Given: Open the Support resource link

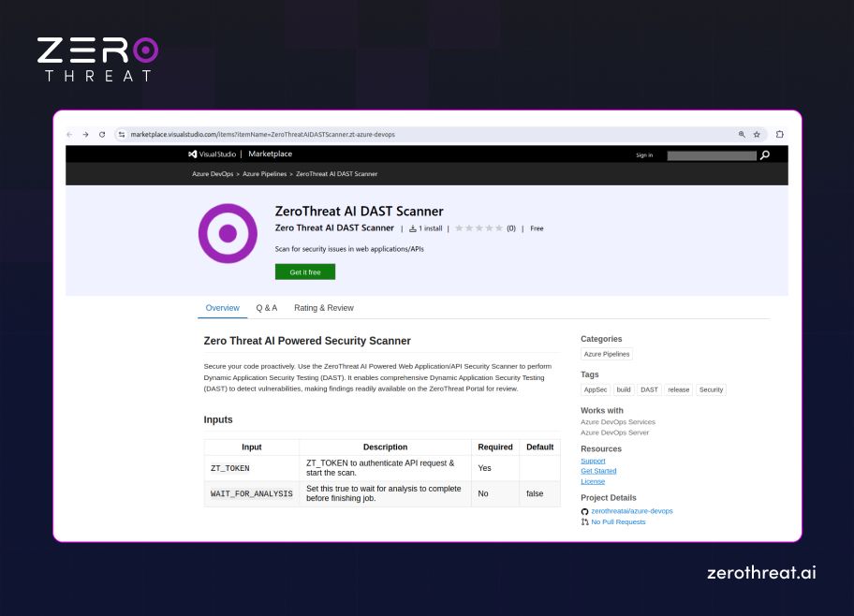Looking at the screenshot, I should point(593,461).
